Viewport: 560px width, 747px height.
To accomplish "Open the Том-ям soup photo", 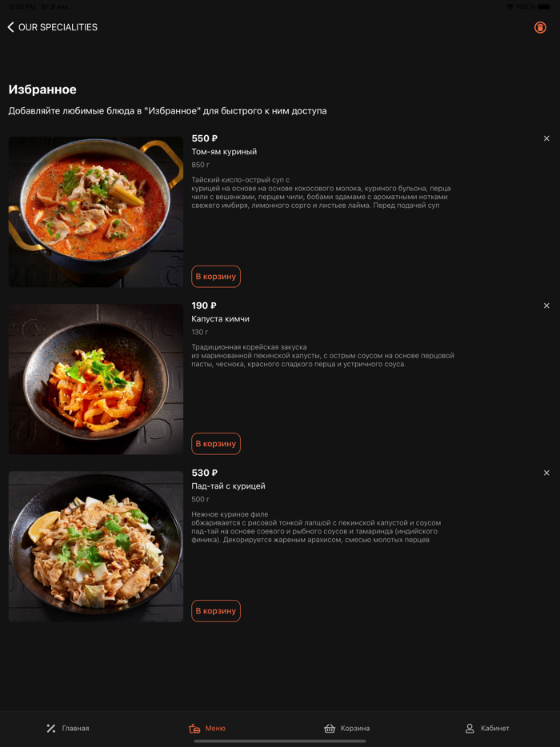I will pos(96,212).
